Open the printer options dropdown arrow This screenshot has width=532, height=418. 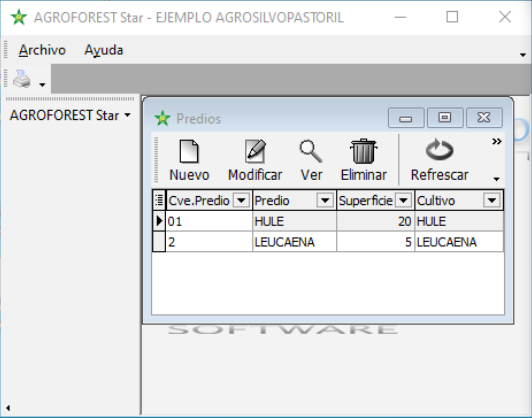click(x=42, y=84)
